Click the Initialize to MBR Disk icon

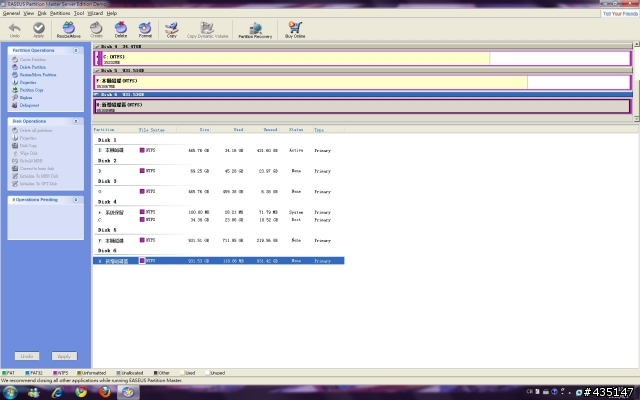click(15, 176)
